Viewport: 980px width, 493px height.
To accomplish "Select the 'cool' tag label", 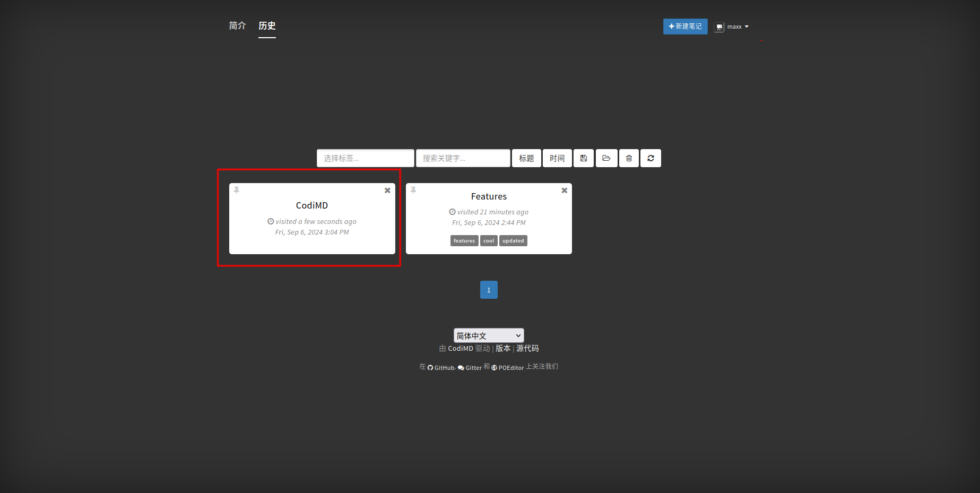I will tap(489, 241).
